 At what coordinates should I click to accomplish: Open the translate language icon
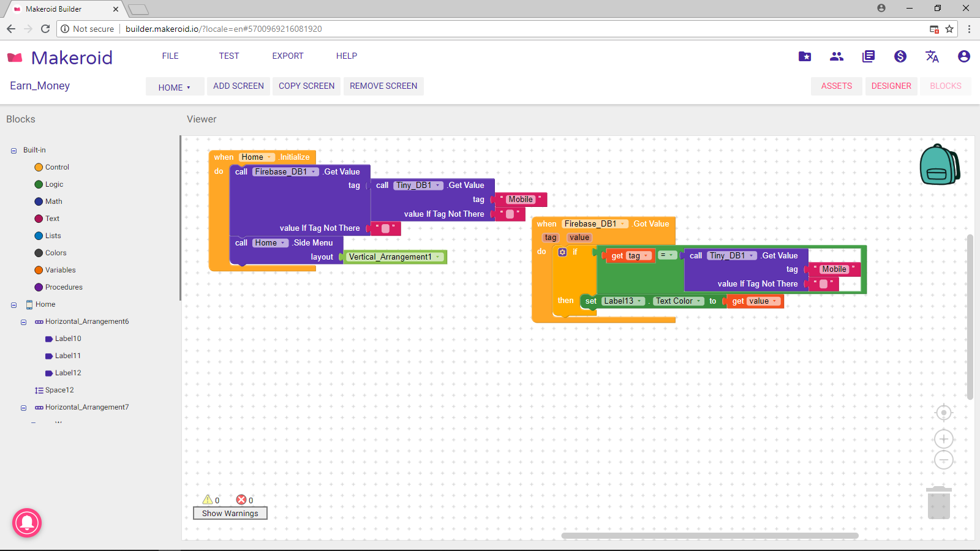[932, 56]
